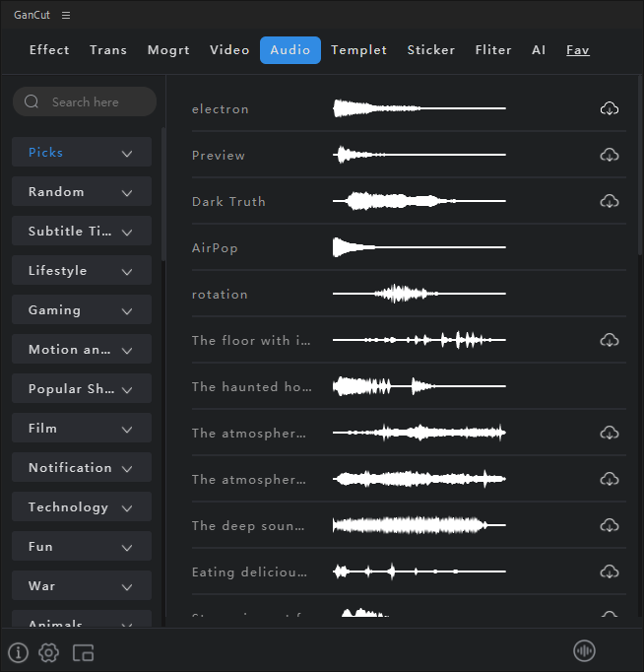This screenshot has width=644, height=672.
Task: Expand the Gaming category chevron
Action: click(127, 311)
